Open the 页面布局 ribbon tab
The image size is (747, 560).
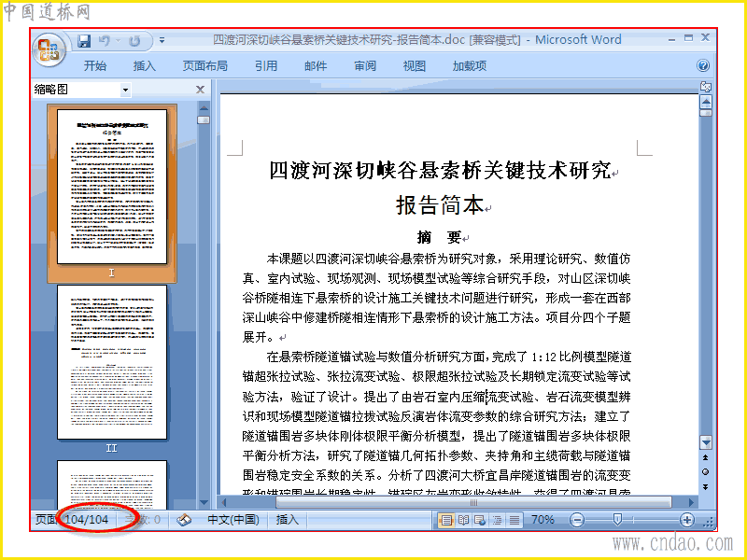[204, 65]
